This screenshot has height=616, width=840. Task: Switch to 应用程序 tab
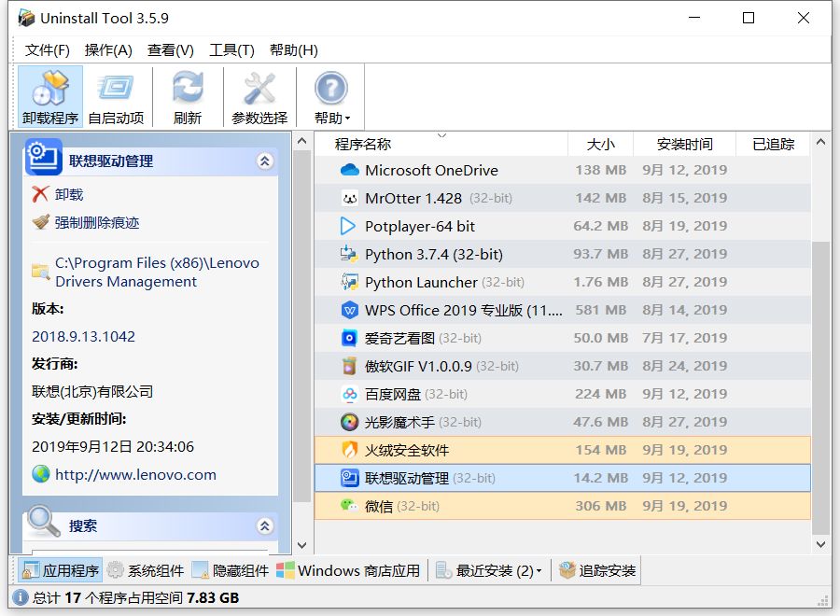coord(60,570)
